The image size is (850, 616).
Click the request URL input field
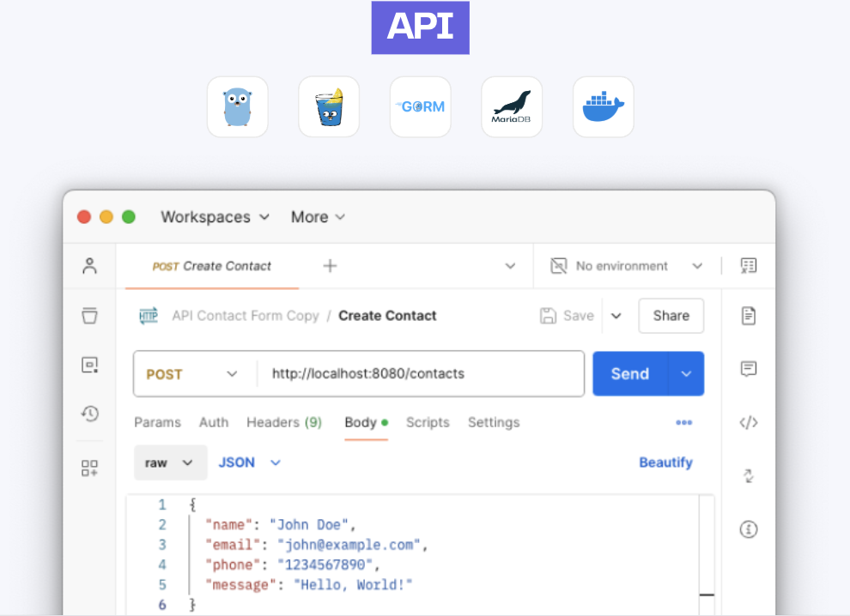point(421,374)
